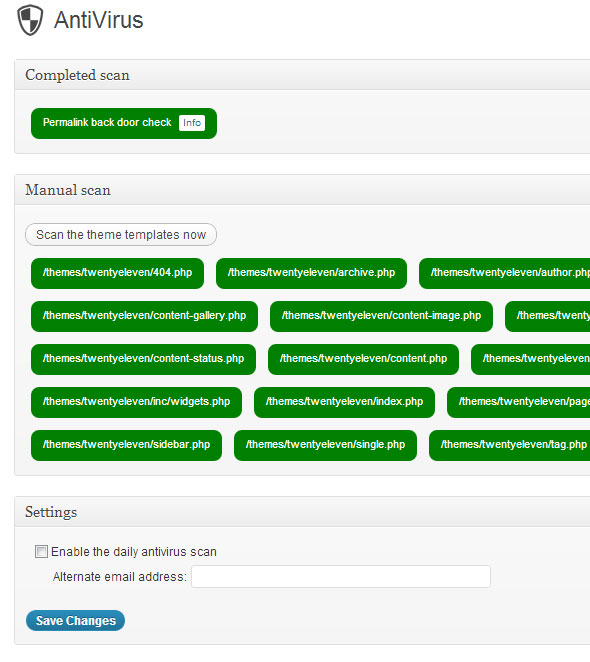Viewport: 590px width, 662px height.
Task: Select the single.php theme file entry
Action: 325,445
